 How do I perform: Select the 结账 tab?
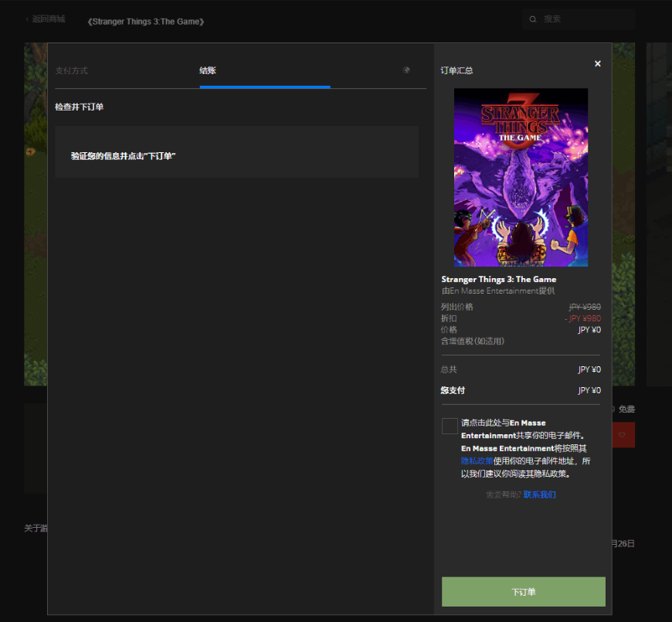click(x=208, y=71)
